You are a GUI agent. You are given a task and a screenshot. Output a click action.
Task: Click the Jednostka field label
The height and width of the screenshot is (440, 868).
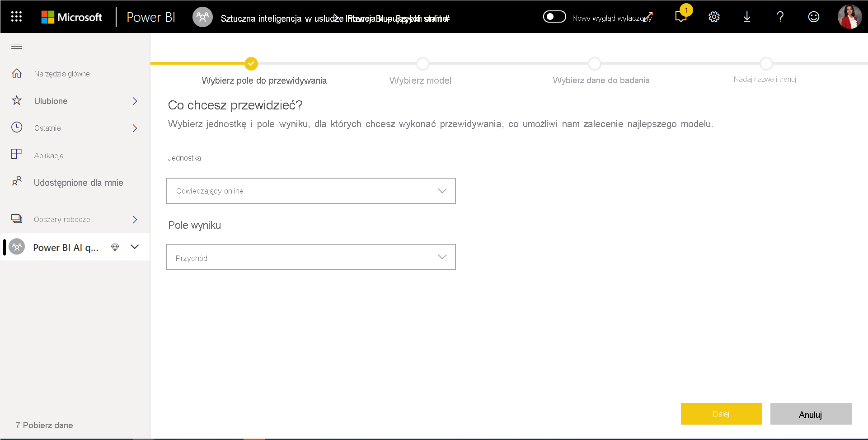coord(184,158)
